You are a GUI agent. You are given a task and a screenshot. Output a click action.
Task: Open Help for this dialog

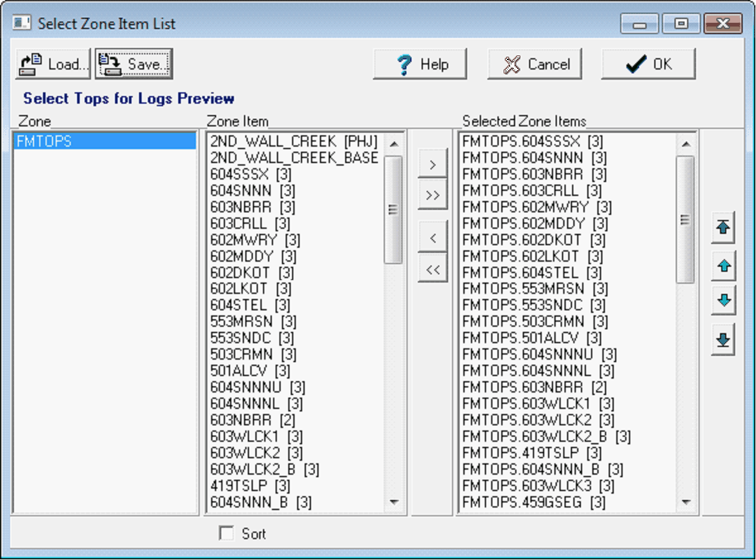pyautogui.click(x=420, y=64)
